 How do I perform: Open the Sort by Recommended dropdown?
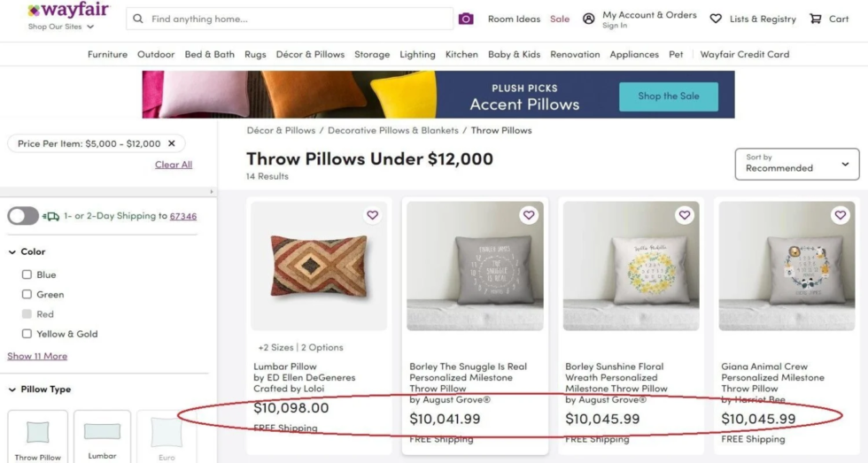coord(797,164)
